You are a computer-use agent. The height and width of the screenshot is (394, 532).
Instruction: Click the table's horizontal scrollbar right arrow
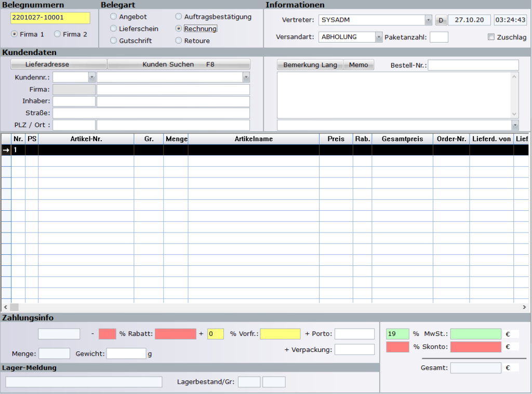click(524, 307)
